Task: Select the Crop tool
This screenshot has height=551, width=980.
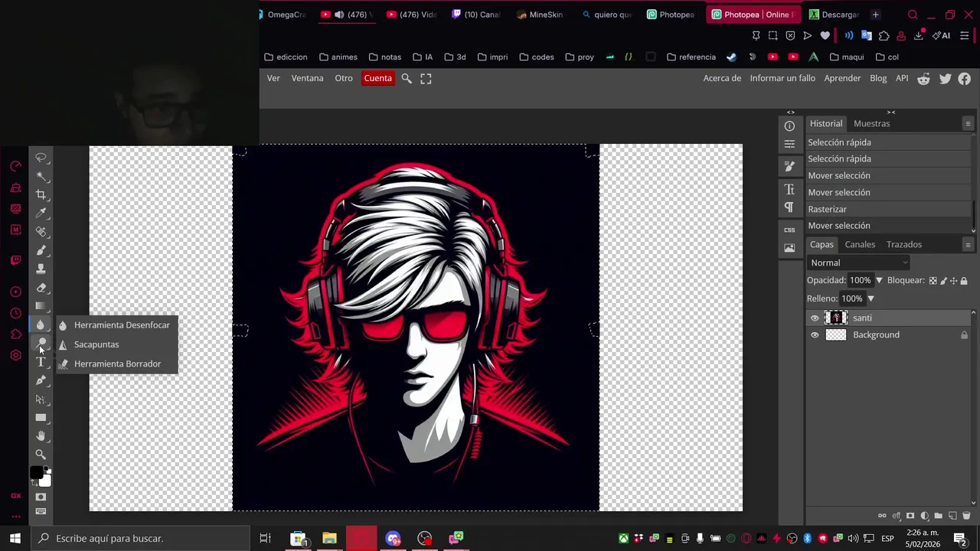Action: pyautogui.click(x=41, y=194)
